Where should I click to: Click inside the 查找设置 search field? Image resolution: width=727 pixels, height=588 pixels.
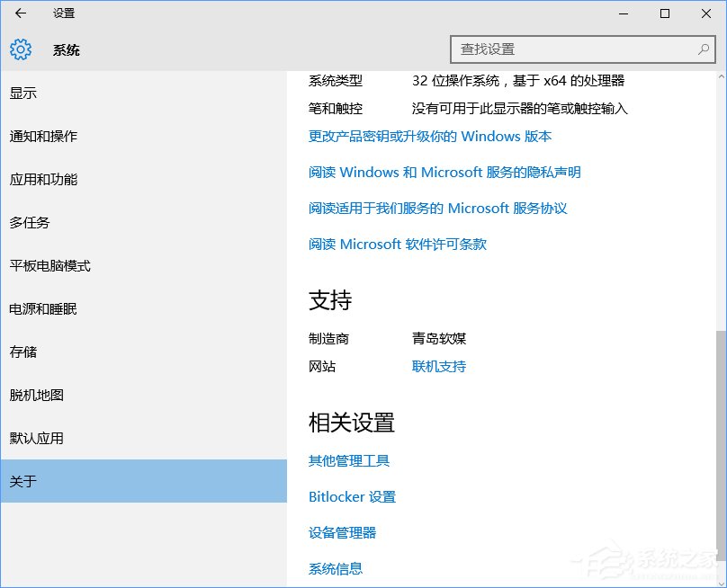click(x=567, y=49)
